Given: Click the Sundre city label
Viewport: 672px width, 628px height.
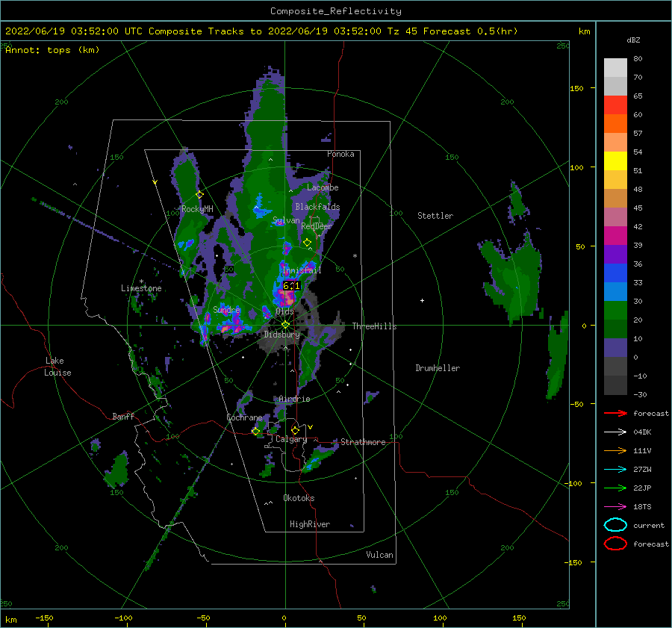Looking at the screenshot, I should click(227, 309).
